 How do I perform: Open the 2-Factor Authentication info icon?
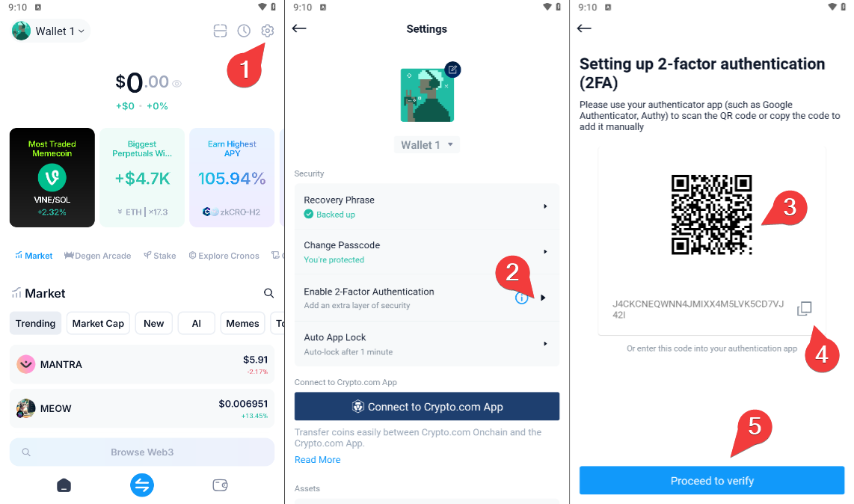(x=521, y=298)
